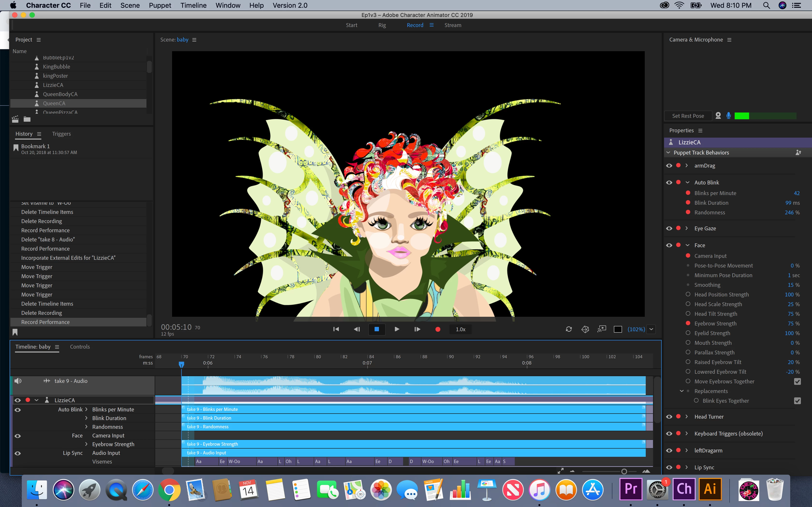Uncheck Blink Eyes Together checkbox

[x=797, y=401]
